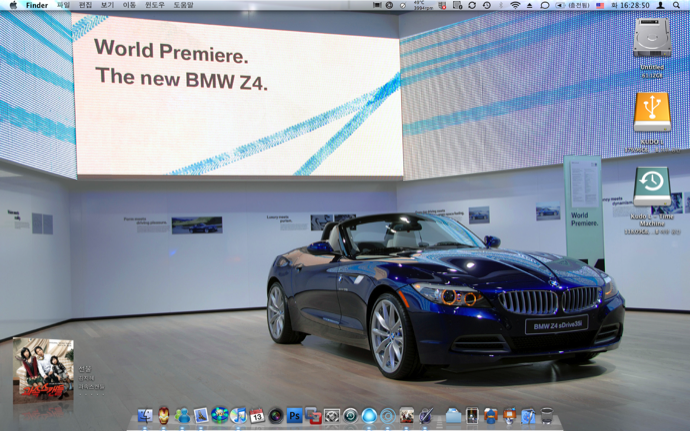Screen dimensions: 690x431
Task: Click the sync arrows menu bar icon
Action: [x=472, y=5]
